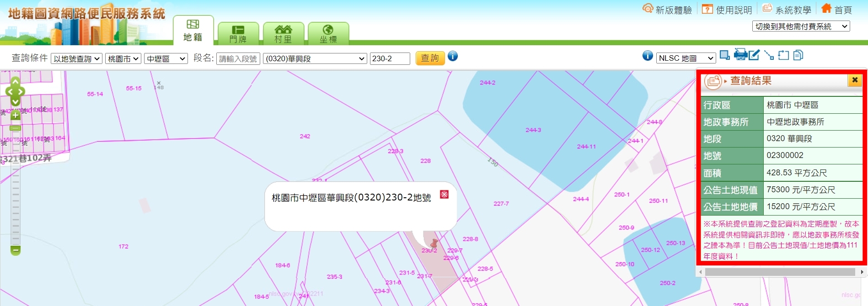Image resolution: width=868 pixels, height=306 pixels.
Task: Click the zoom in plus button on map
Action: 15,115
